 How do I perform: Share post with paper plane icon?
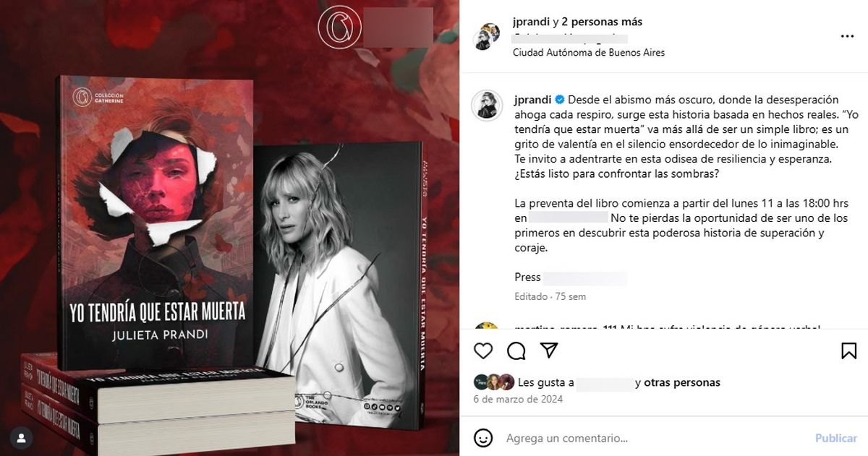pyautogui.click(x=550, y=351)
